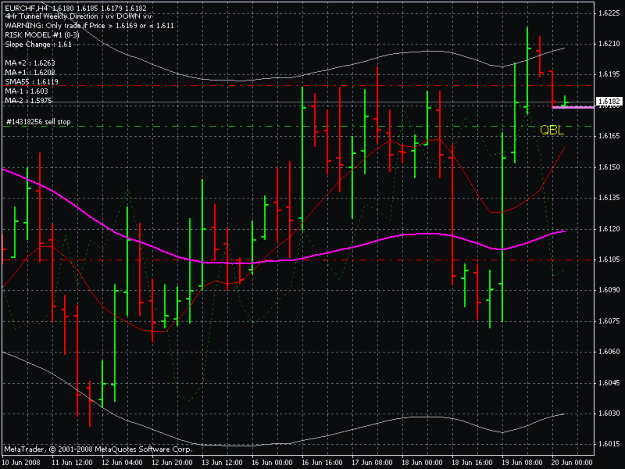Viewport: 625px width, 469px height.
Task: Click the '19 Jun 08:00' time label
Action: pos(522,462)
